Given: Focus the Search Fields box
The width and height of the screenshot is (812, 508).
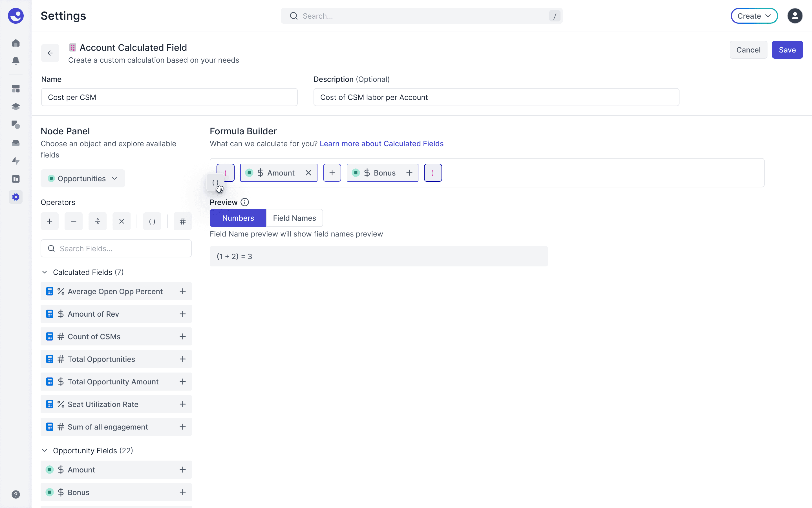Looking at the screenshot, I should pos(116,248).
